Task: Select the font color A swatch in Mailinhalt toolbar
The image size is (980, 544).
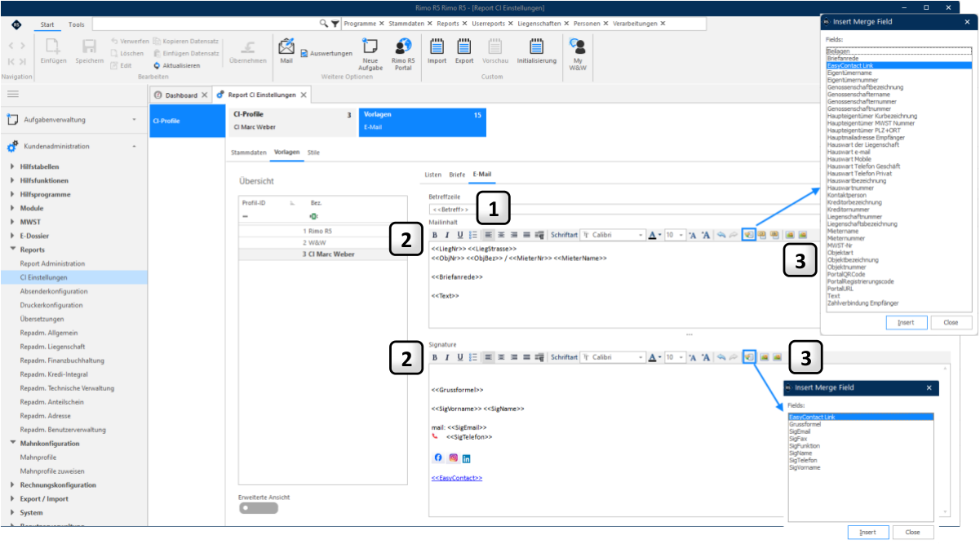Action: click(x=652, y=235)
